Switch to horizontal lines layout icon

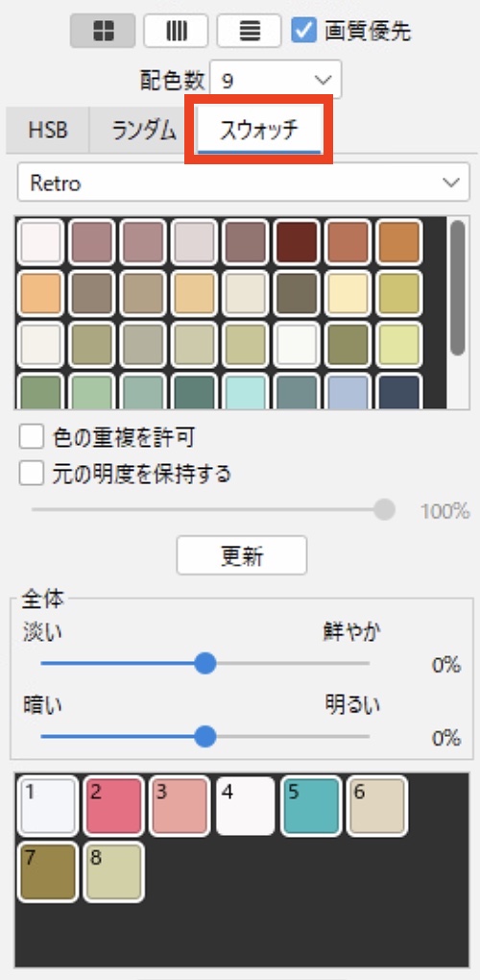point(249,31)
